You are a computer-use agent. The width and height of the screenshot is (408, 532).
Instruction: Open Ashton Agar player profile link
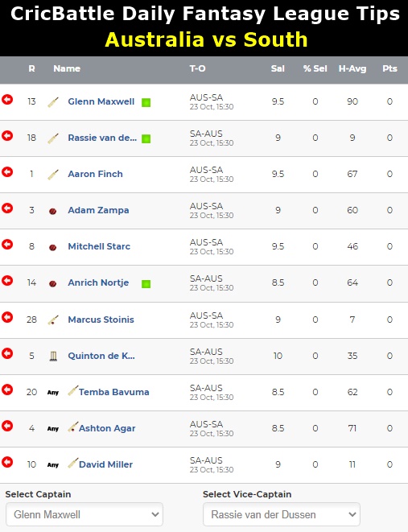click(107, 428)
